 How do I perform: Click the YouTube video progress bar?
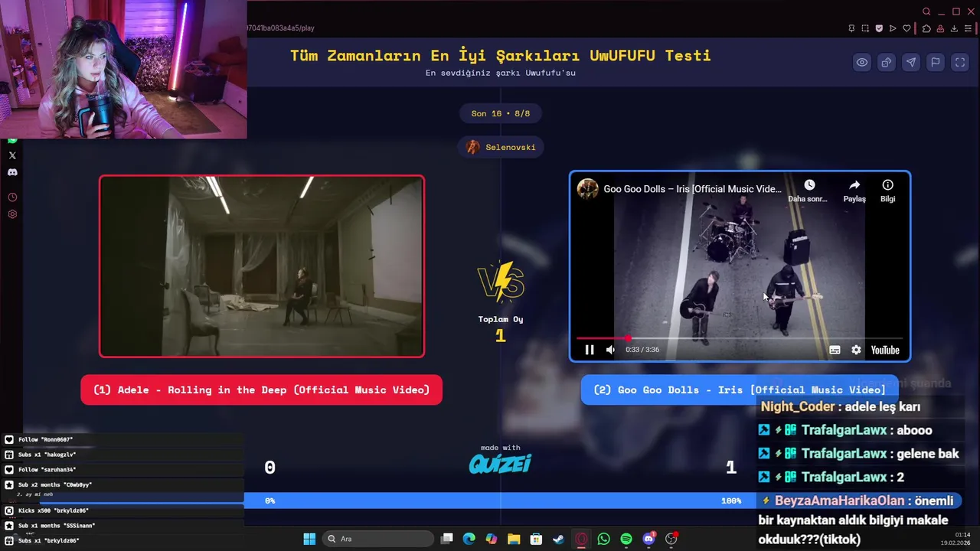click(740, 337)
